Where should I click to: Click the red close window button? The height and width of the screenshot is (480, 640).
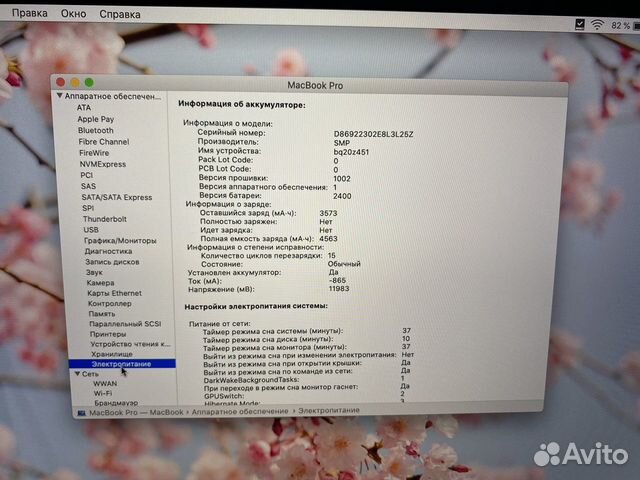click(x=60, y=82)
